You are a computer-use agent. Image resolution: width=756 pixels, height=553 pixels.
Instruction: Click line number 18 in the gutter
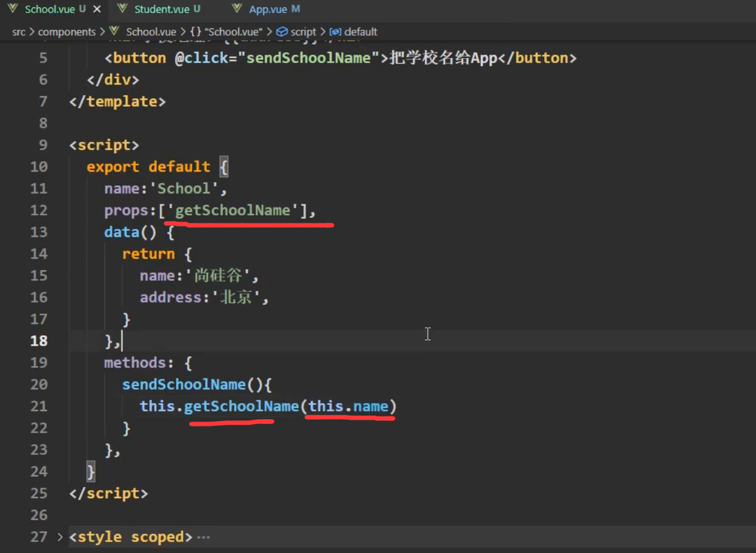click(39, 341)
